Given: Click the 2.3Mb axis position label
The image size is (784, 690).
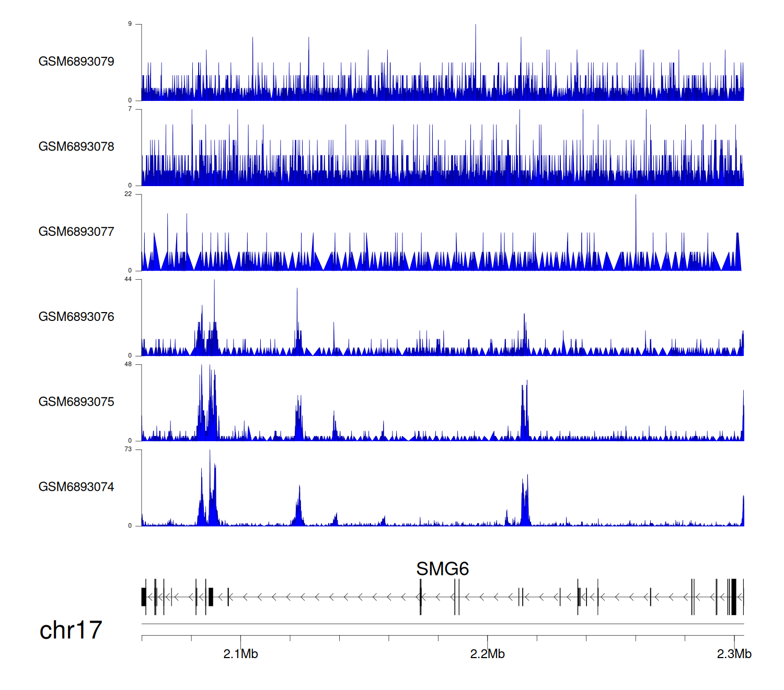Looking at the screenshot, I should tap(734, 654).
